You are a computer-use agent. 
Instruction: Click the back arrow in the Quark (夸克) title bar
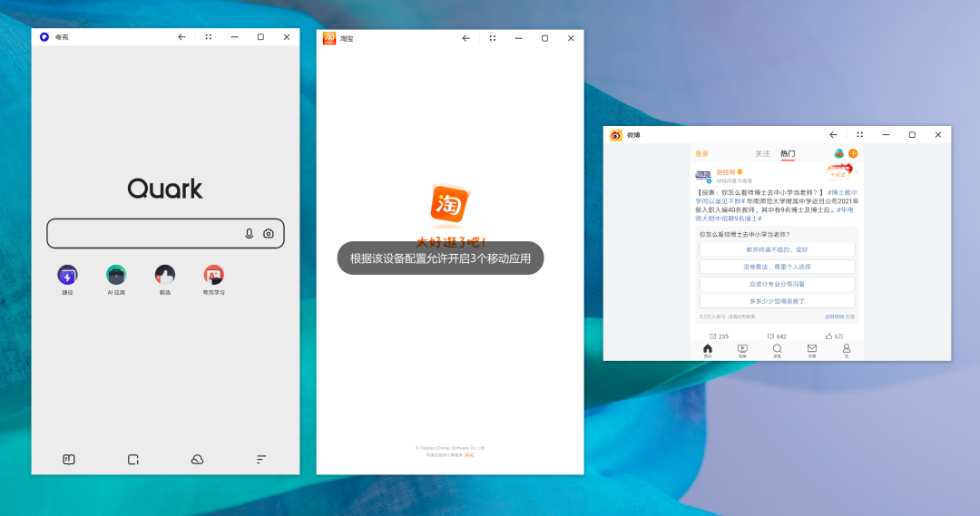[181, 37]
